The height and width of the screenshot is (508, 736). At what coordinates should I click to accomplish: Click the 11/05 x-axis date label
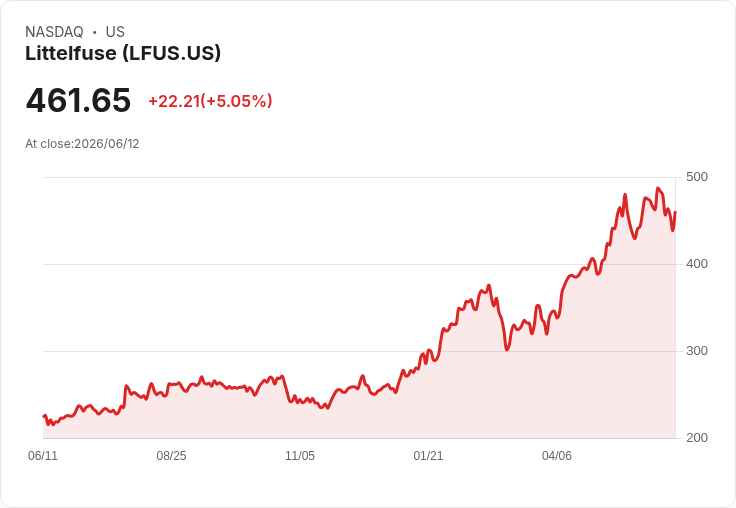click(300, 456)
